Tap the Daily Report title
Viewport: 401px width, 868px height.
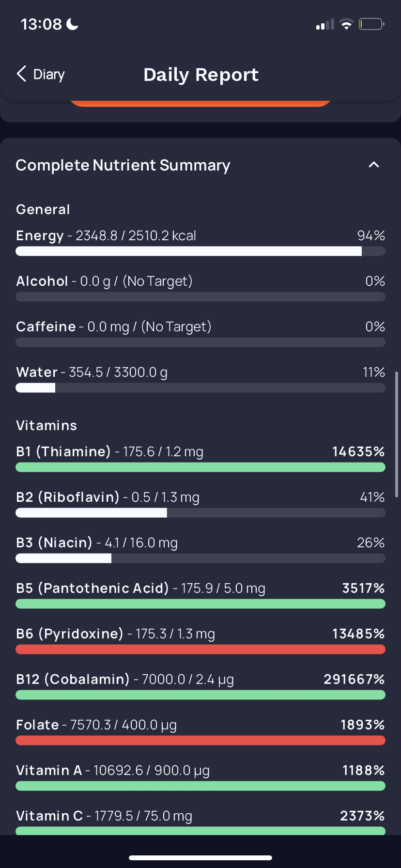click(x=201, y=75)
